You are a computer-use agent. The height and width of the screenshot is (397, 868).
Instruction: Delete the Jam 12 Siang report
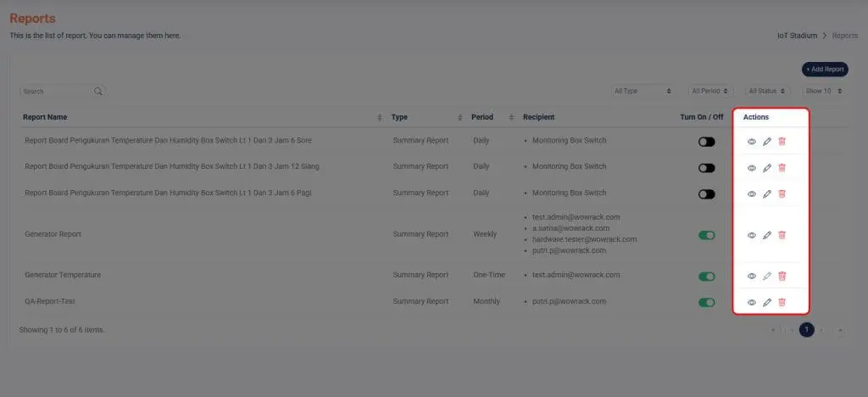pos(782,168)
